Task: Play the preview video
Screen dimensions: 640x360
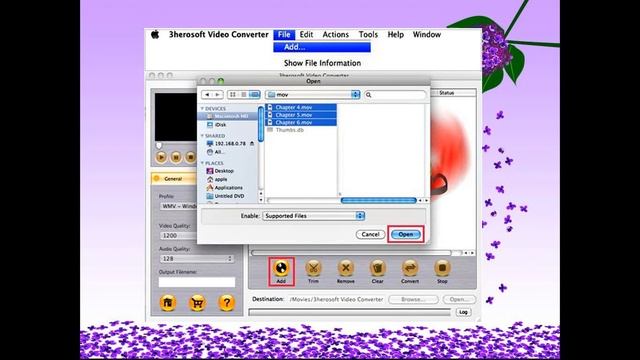Action: coord(161,157)
